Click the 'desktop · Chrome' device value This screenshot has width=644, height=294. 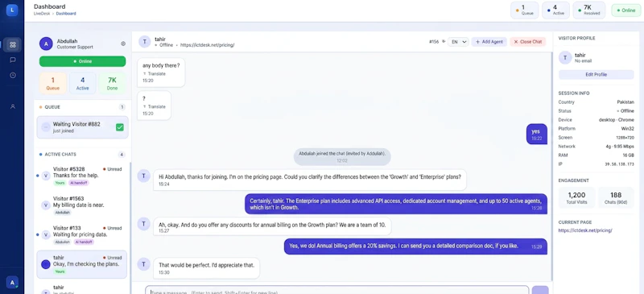617,120
